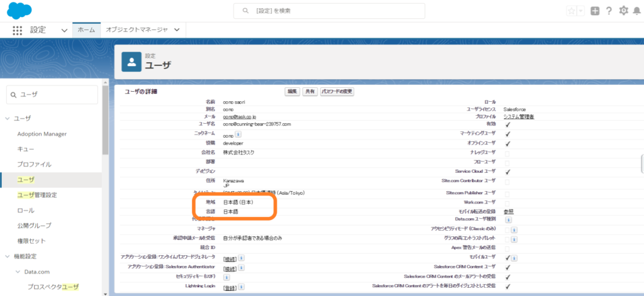Toggle the Apex 警告メールの送信 checkbox
The height and width of the screenshot is (296, 644).
click(x=508, y=249)
